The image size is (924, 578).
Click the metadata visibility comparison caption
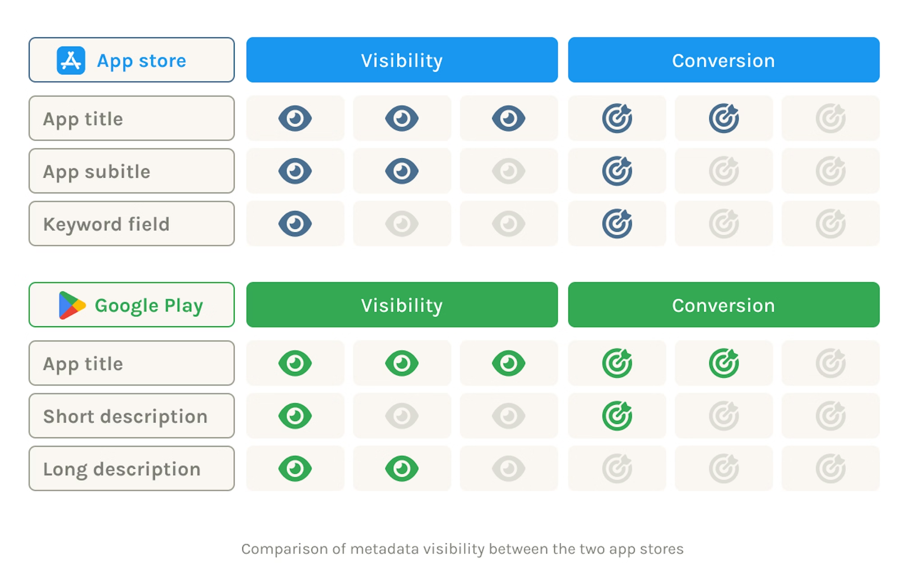(462, 549)
